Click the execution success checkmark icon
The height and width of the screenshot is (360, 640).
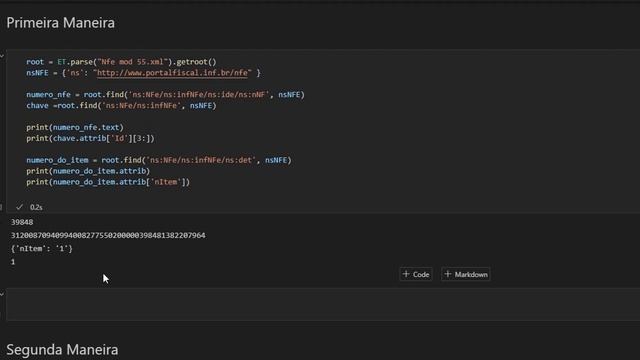(19, 207)
